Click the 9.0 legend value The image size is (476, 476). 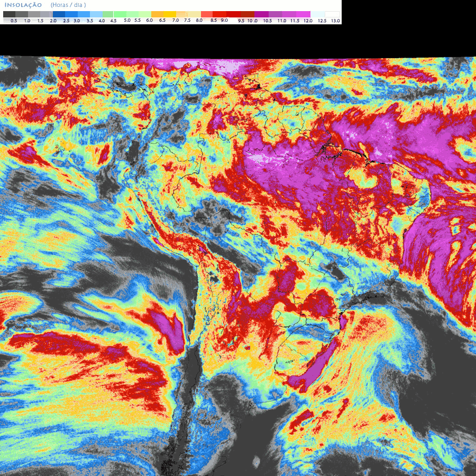[224, 20]
